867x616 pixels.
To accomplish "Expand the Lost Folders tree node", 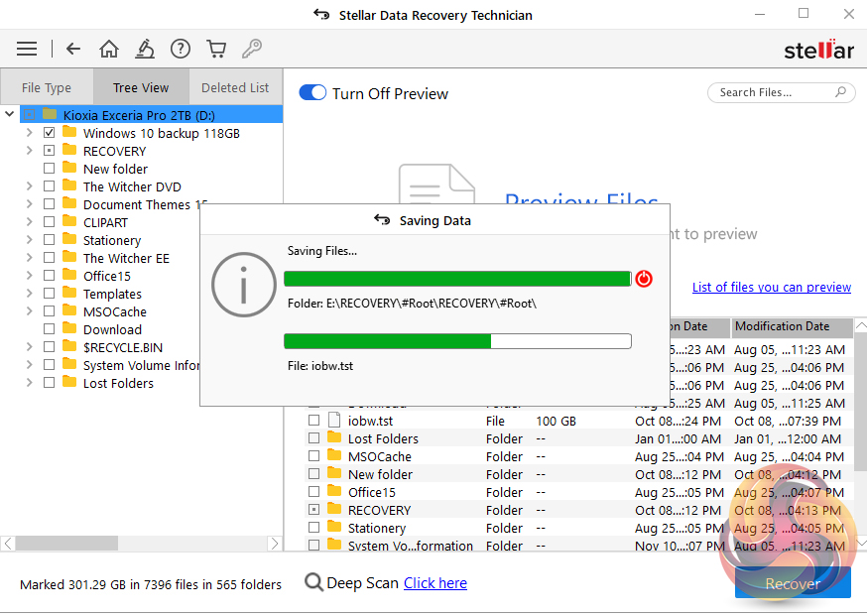I will (x=30, y=383).
